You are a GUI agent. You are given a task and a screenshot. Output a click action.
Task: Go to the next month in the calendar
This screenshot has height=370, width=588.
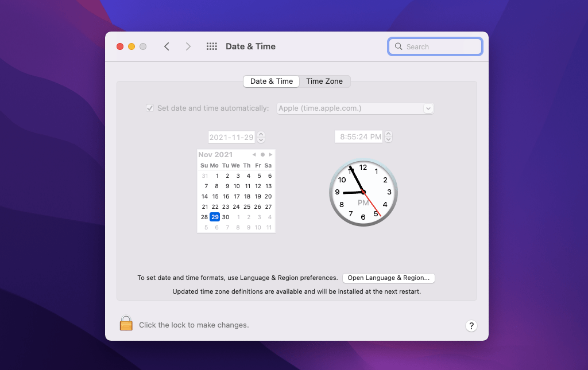click(270, 154)
